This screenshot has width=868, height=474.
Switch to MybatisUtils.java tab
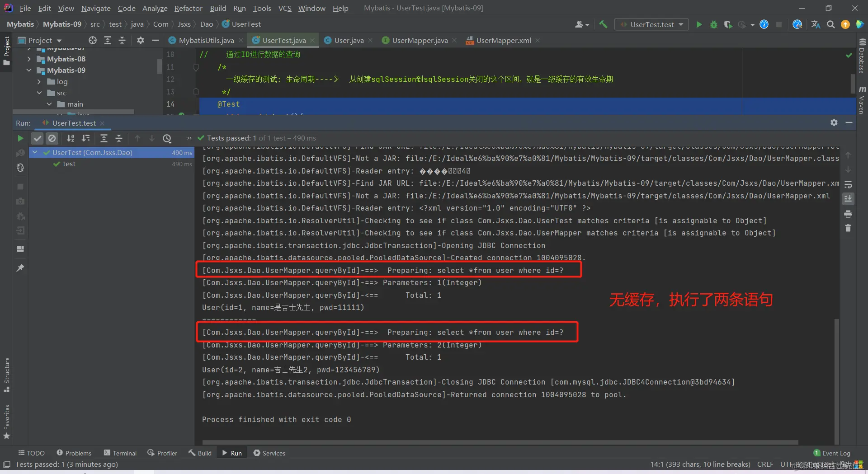(x=201, y=40)
